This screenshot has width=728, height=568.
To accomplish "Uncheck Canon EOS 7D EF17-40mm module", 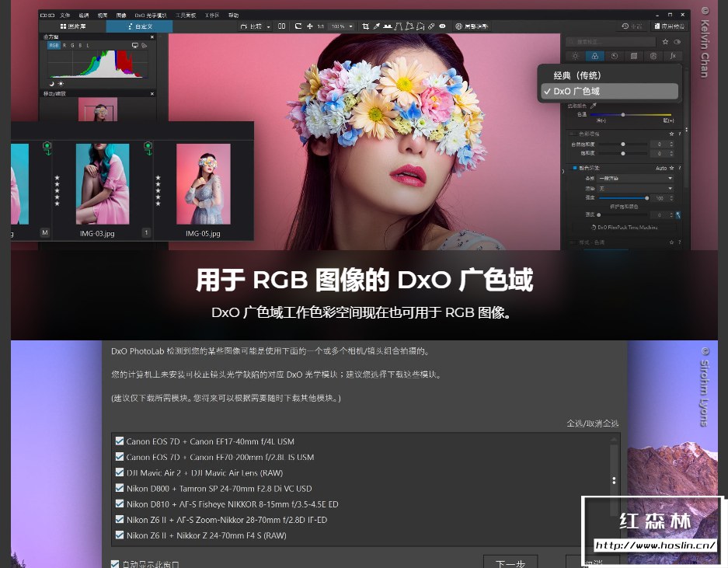I will [120, 441].
